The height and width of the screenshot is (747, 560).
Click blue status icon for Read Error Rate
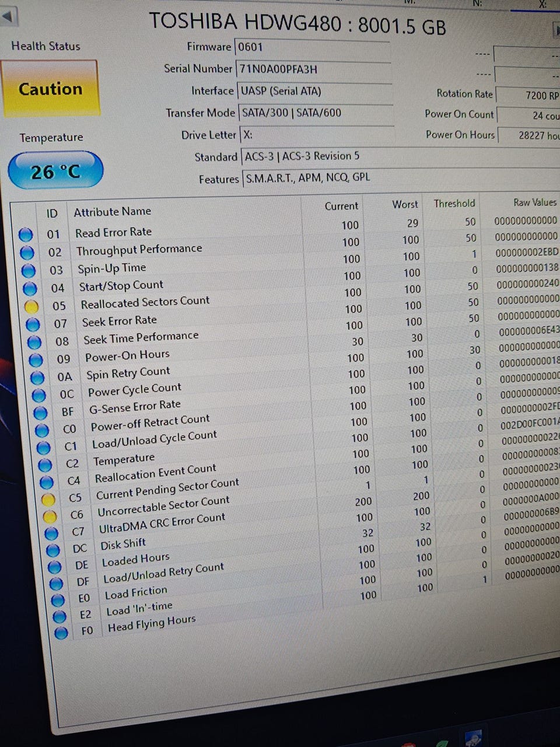click(x=25, y=235)
